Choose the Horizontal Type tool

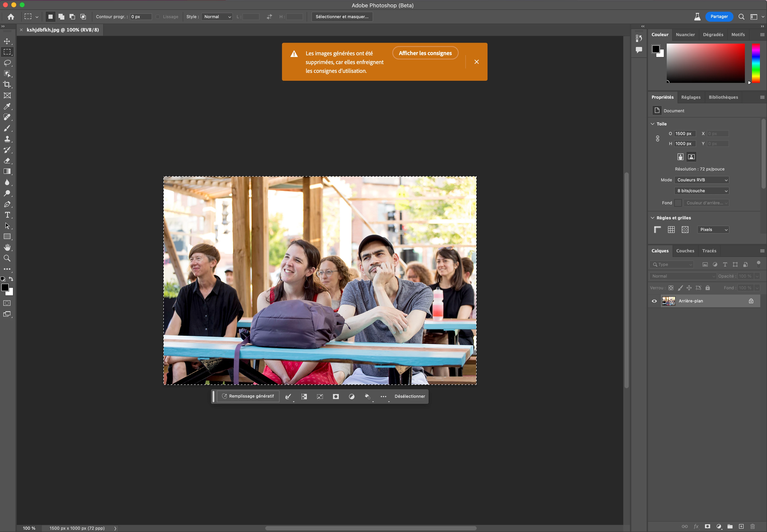(x=7, y=215)
